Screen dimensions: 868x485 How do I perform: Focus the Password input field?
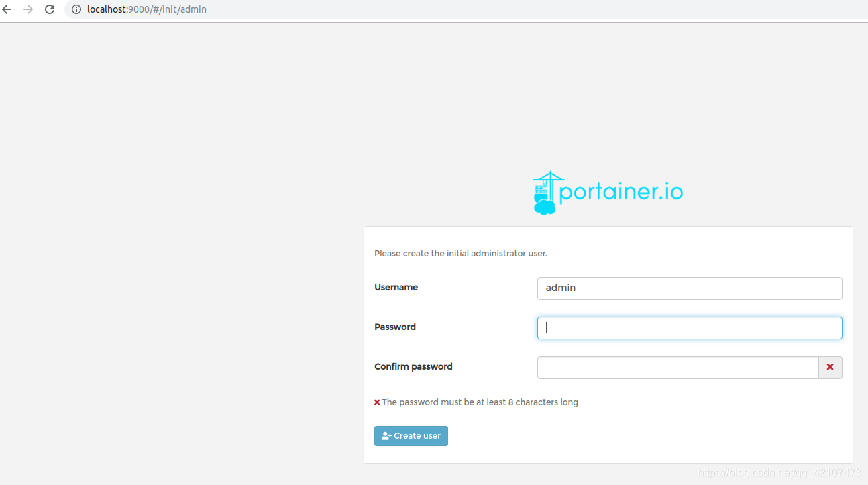click(690, 328)
